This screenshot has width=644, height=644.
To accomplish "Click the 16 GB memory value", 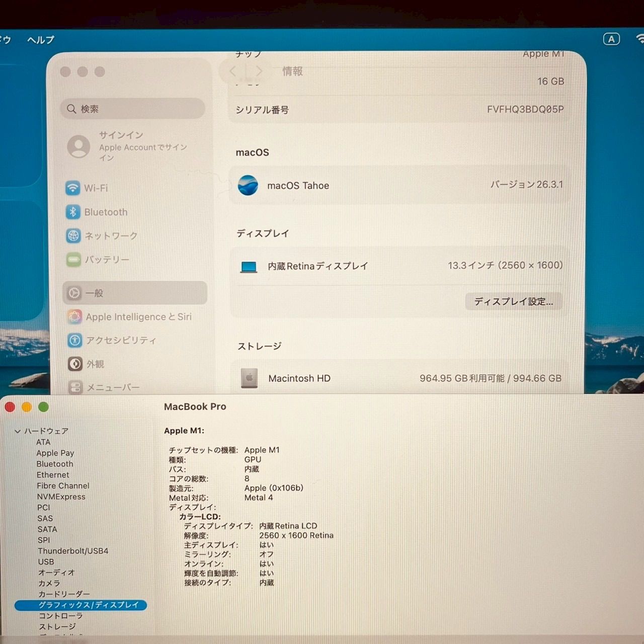I will [550, 82].
